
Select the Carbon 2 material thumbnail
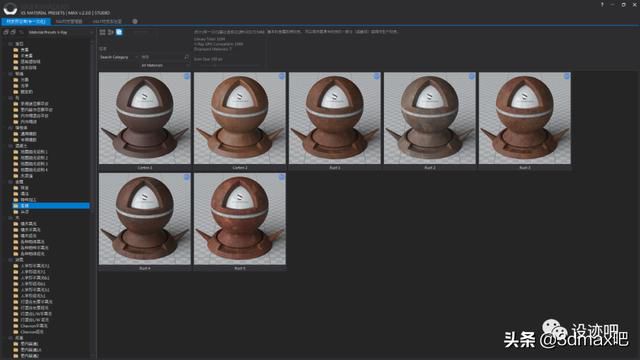tap(240, 118)
